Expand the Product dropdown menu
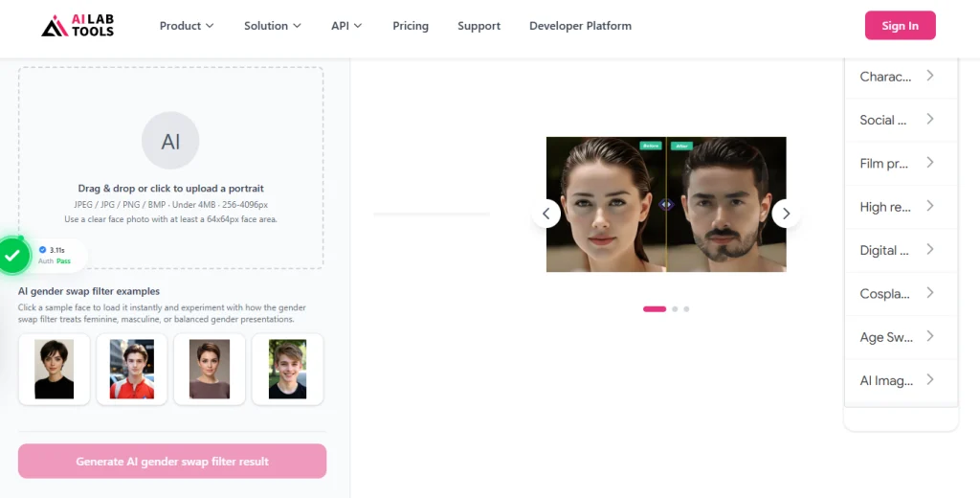Image resolution: width=980 pixels, height=498 pixels. pos(187,26)
